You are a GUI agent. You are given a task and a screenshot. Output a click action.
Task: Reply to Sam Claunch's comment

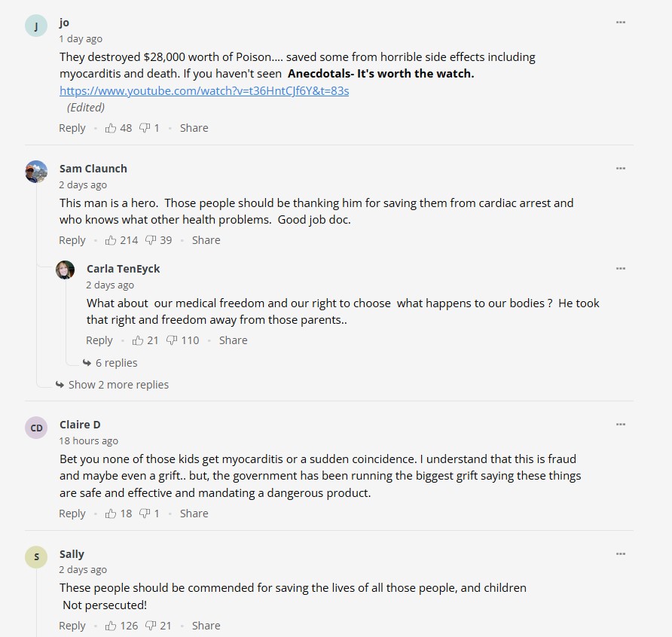tap(72, 240)
